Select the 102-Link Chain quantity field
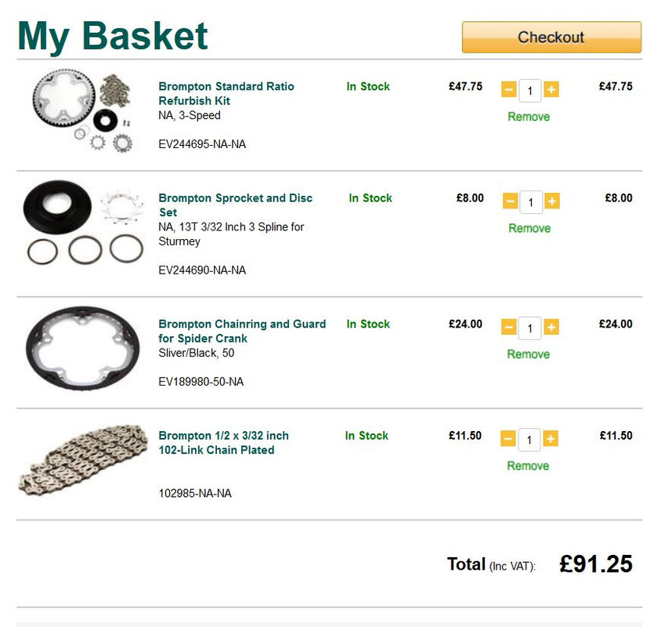Image resolution: width=672 pixels, height=627 pixels. (529, 440)
